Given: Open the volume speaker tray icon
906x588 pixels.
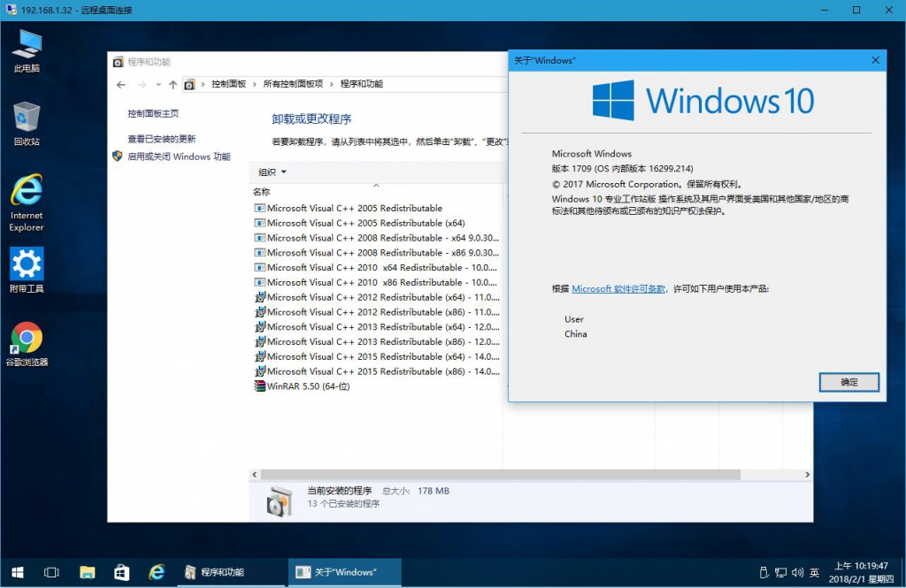Looking at the screenshot, I should pyautogui.click(x=797, y=572).
